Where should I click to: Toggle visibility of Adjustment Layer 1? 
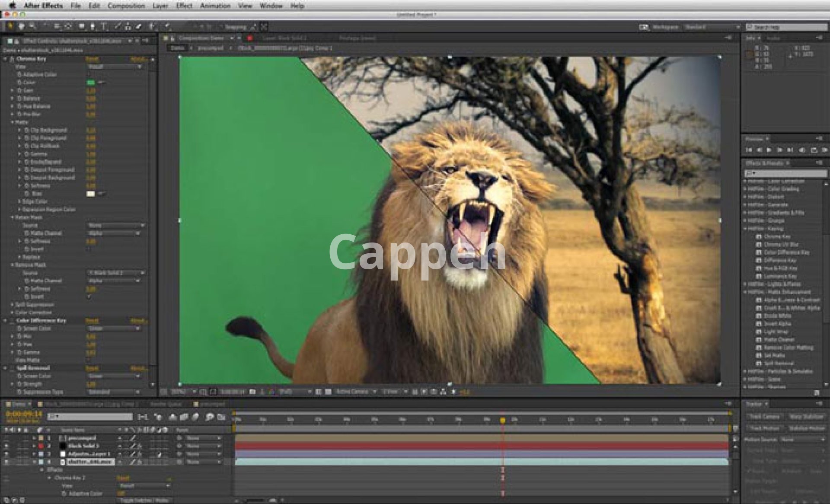[x=6, y=454]
